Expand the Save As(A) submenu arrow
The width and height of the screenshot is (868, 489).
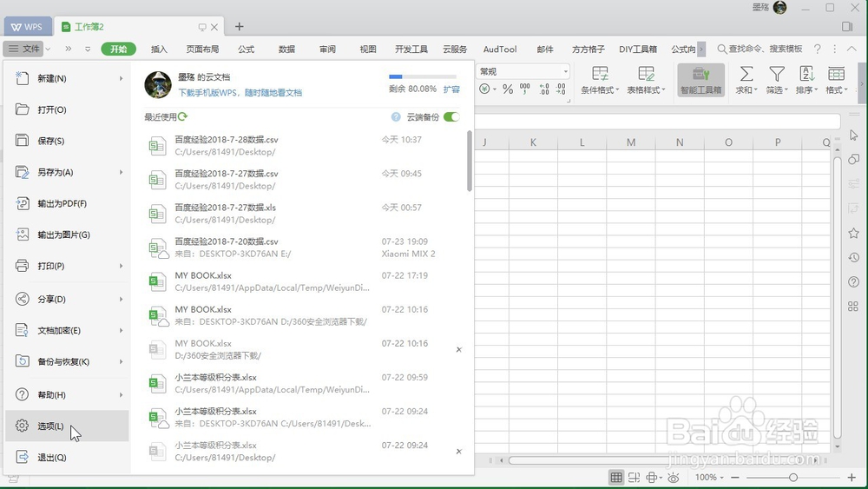tap(121, 172)
